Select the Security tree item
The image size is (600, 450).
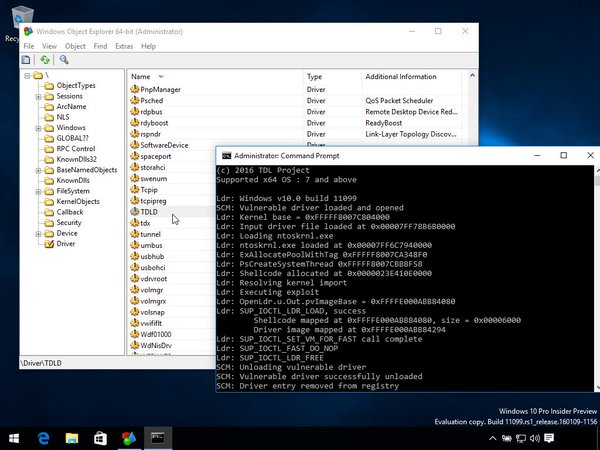coord(69,222)
